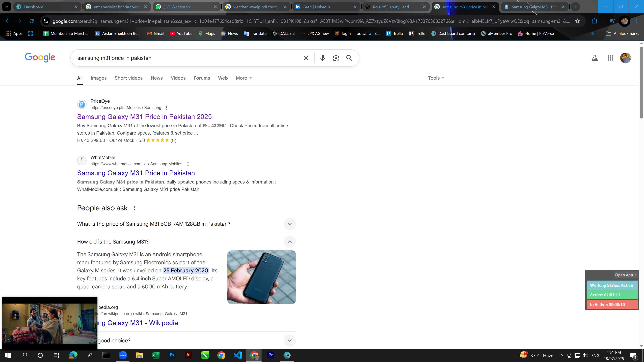This screenshot has width=644, height=362.
Task: Open Samsung Galaxy M31 Wikipedia link
Action: (x=138, y=323)
